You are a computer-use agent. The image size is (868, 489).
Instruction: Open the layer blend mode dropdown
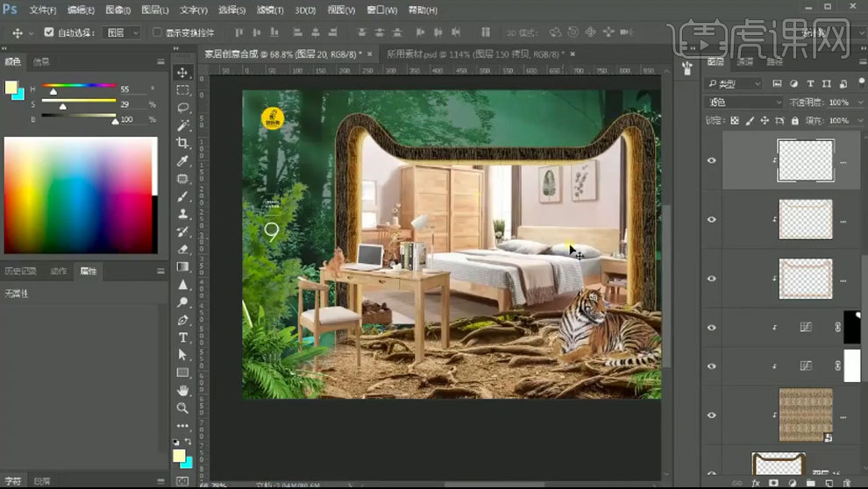744,103
